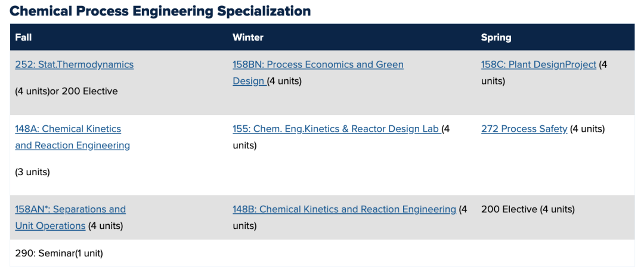Image resolution: width=644 pixels, height=273 pixels.
Task: Click the 272 Process Safety link
Action: pyautogui.click(x=524, y=129)
